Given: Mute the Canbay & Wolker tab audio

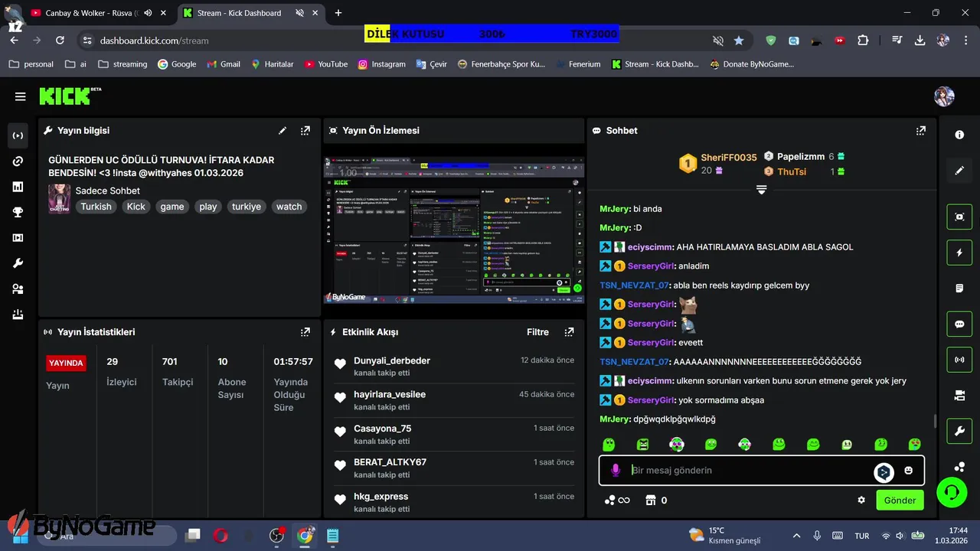Looking at the screenshot, I should pyautogui.click(x=148, y=13).
